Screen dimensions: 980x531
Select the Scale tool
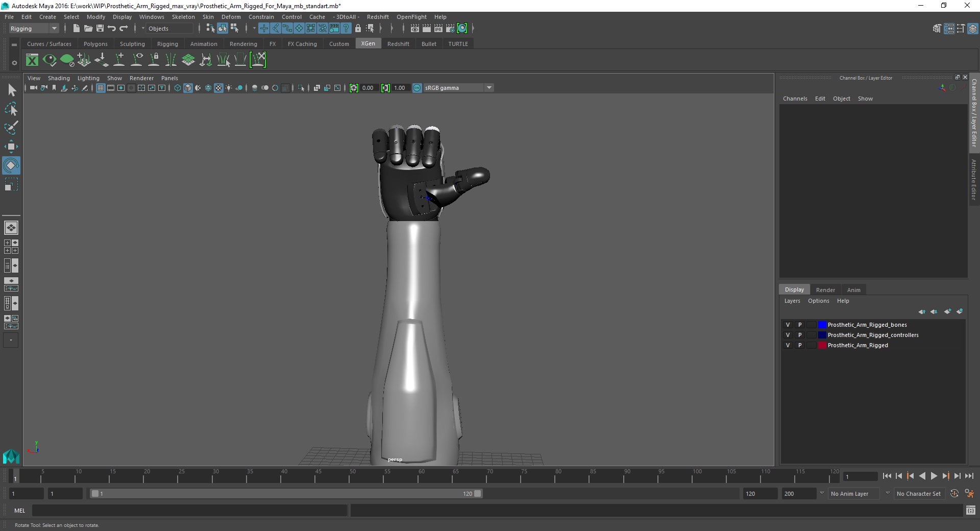(x=11, y=184)
